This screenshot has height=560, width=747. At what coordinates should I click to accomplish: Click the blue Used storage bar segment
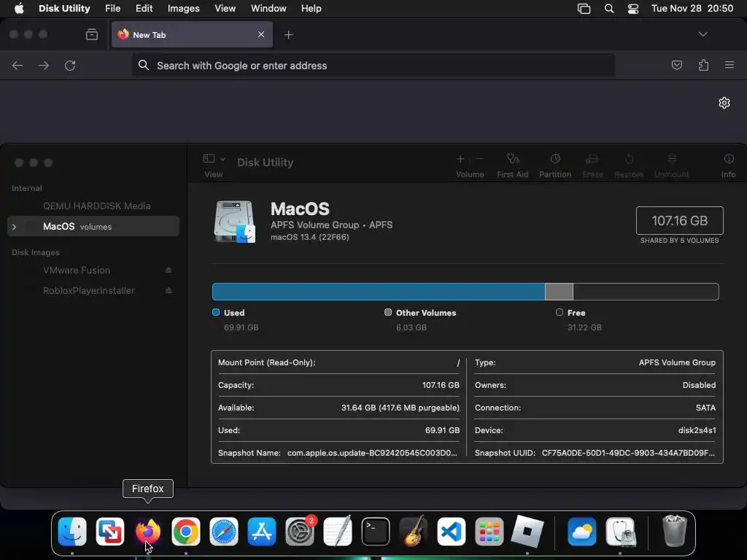(379, 292)
